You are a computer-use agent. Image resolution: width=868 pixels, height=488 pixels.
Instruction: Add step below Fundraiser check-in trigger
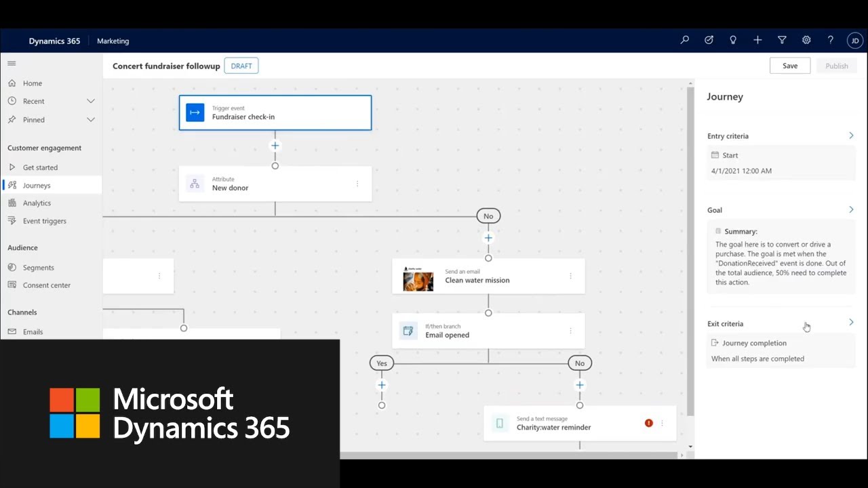click(x=275, y=146)
